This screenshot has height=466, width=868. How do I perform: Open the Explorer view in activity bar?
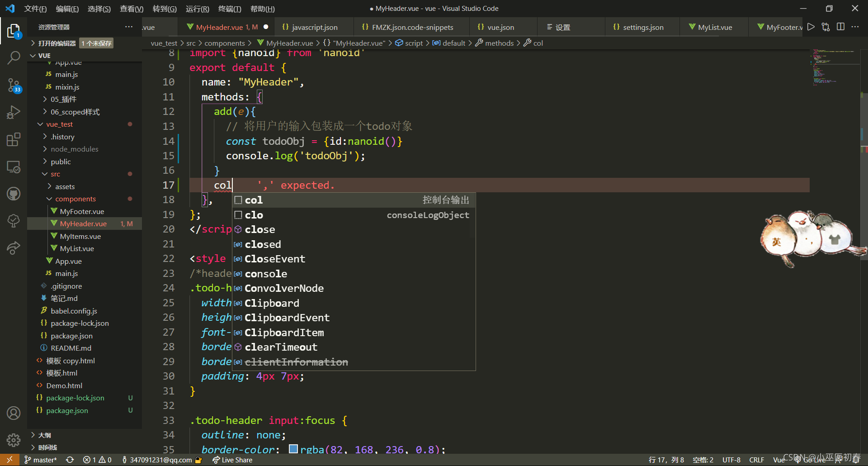14,31
